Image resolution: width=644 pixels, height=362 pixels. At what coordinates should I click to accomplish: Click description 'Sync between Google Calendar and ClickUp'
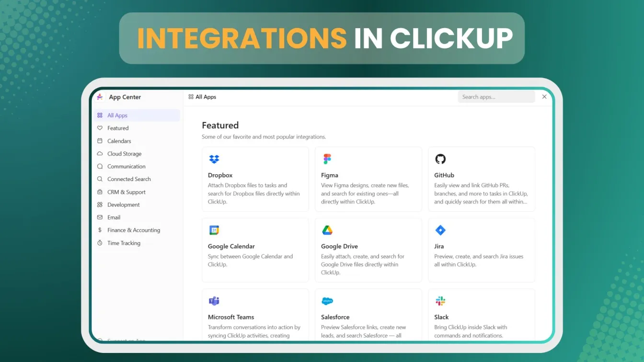[250, 260]
